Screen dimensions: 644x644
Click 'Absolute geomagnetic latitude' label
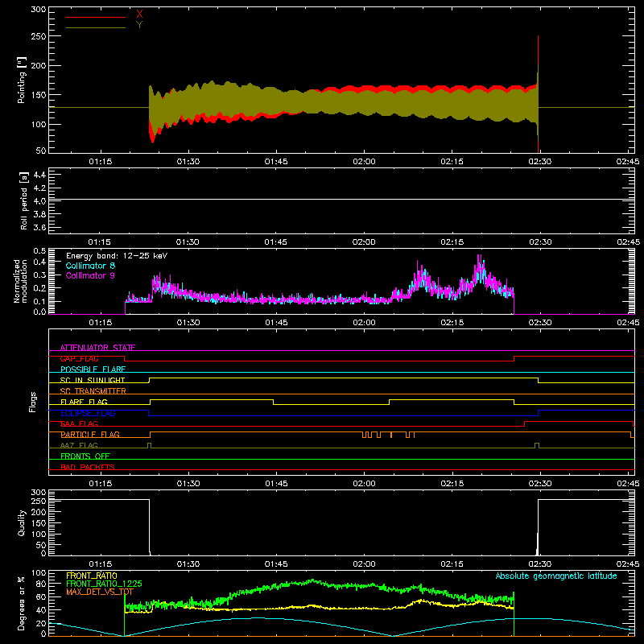point(556,576)
